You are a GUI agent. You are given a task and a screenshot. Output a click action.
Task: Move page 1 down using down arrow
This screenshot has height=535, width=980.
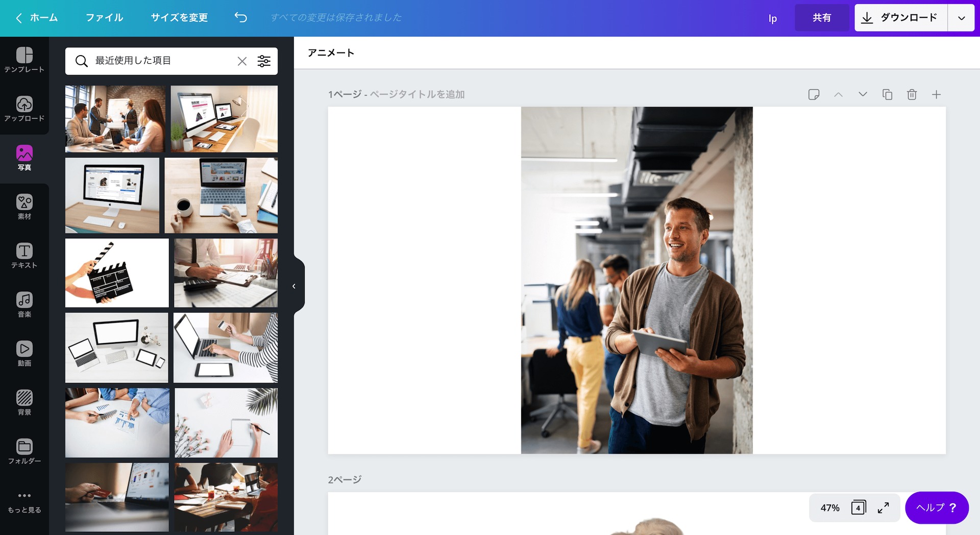point(863,94)
